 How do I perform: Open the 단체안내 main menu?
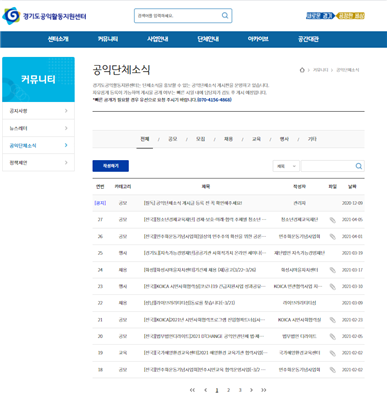pyautogui.click(x=208, y=39)
